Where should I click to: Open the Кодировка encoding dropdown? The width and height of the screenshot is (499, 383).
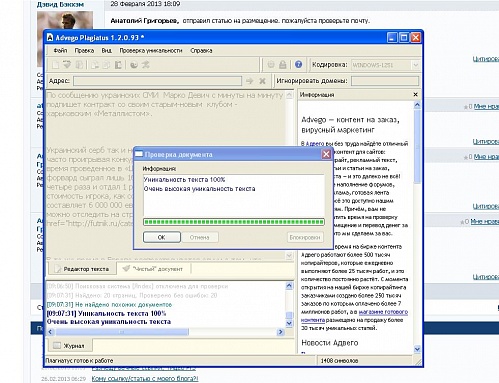click(x=415, y=65)
